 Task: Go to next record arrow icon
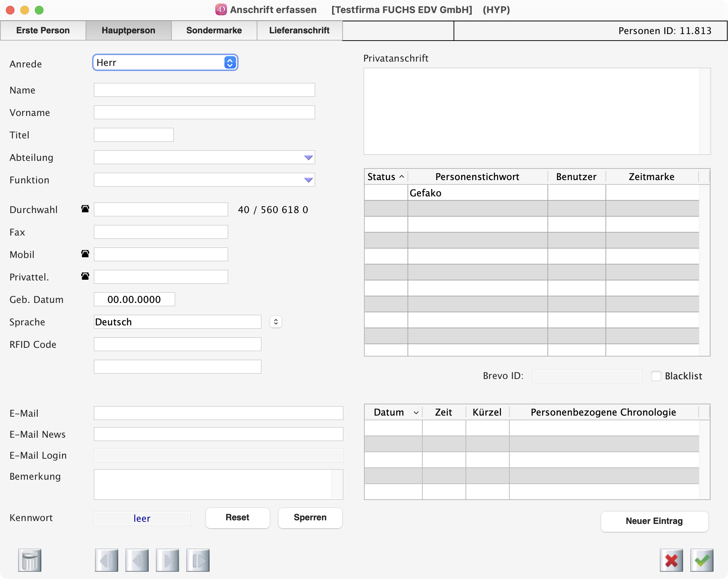[x=167, y=560]
